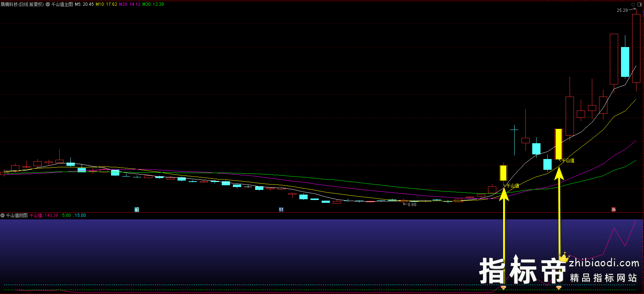Click the stock title 晟楠科技(日线.前复权)

(22, 4)
